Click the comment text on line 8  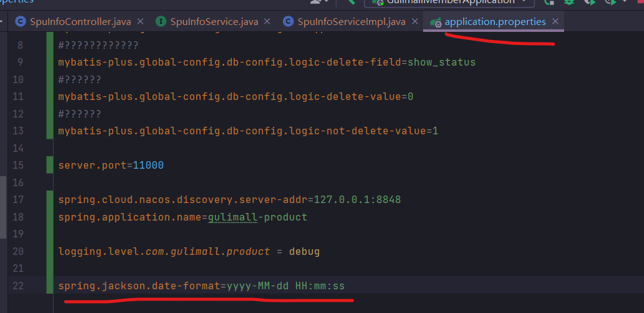[x=99, y=45]
